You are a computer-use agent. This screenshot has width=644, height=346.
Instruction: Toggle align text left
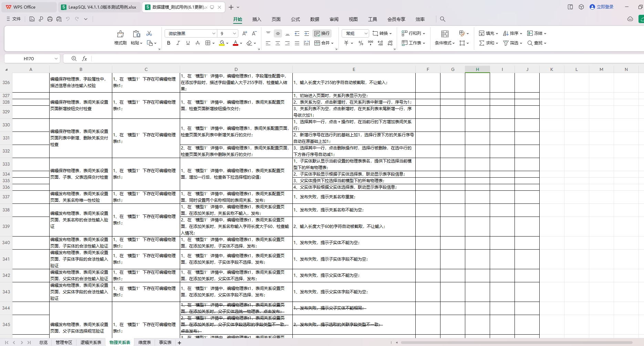pos(268,43)
